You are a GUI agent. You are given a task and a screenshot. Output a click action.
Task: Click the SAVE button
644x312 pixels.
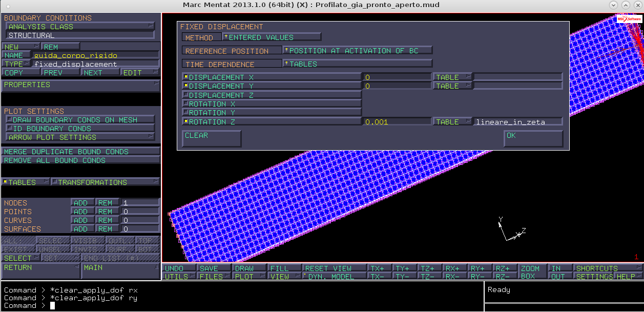[214, 268]
